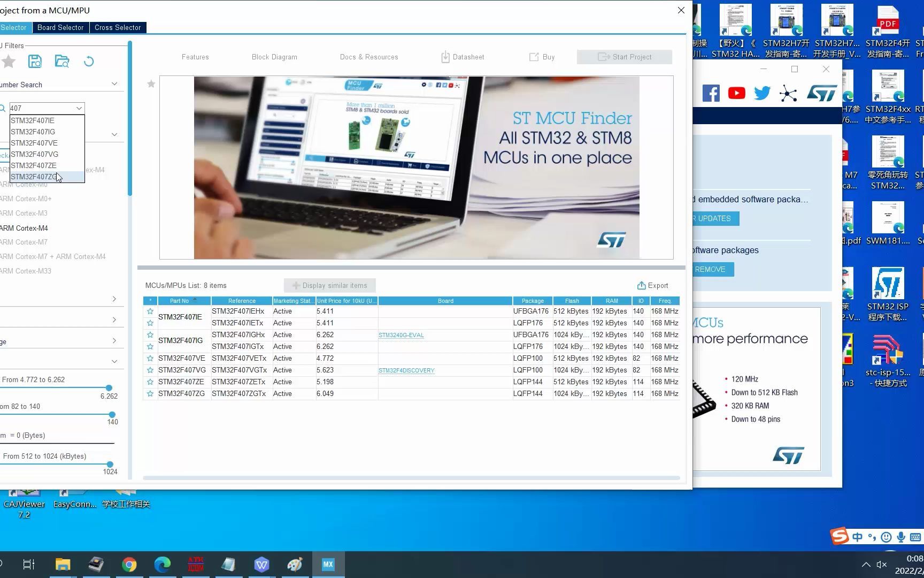Expand the second collapsed filter section arrow
The width and height of the screenshot is (924, 578).
pos(114,320)
